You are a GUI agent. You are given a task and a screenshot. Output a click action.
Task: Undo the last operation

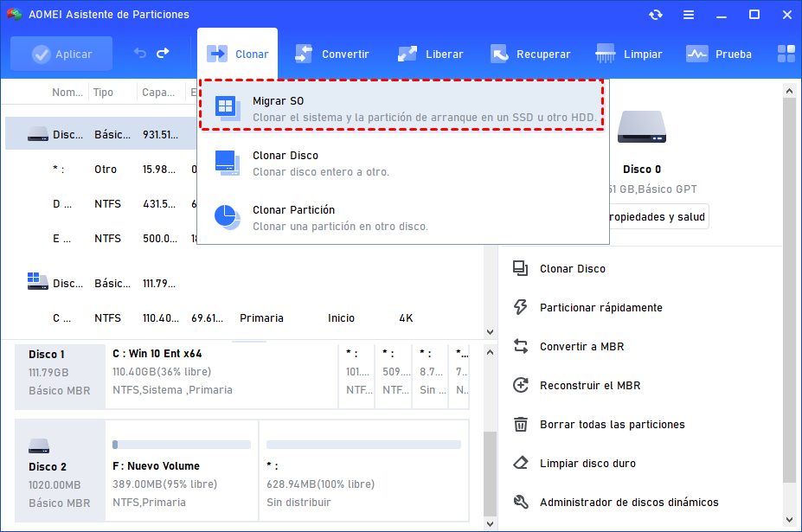point(139,54)
